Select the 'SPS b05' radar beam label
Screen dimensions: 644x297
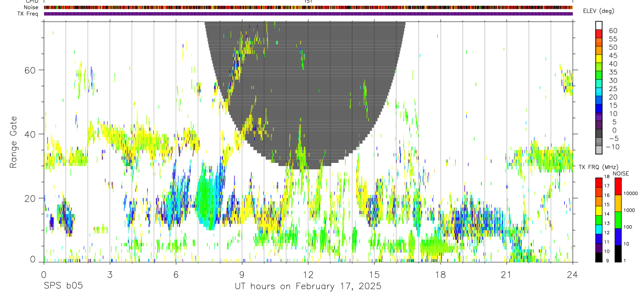click(x=63, y=287)
